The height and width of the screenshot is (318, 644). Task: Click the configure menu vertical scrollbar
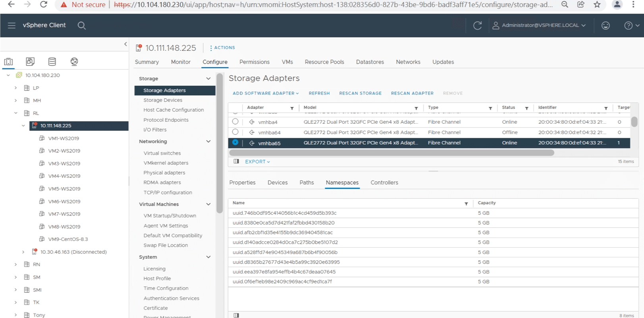(220, 143)
